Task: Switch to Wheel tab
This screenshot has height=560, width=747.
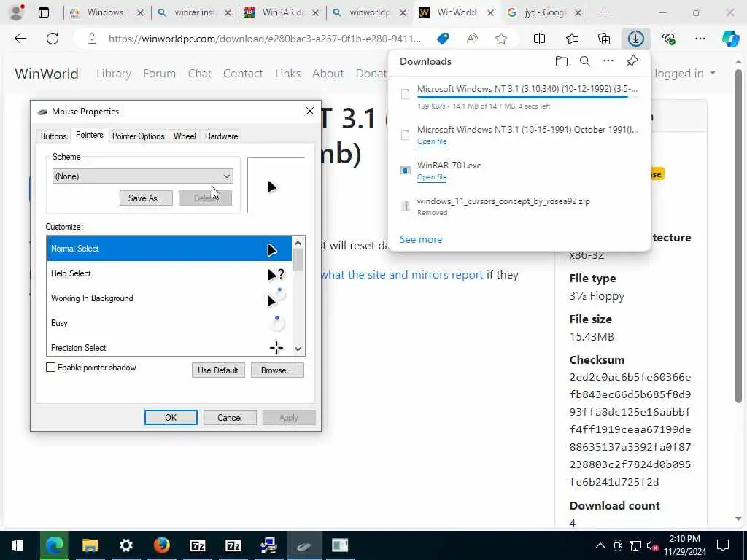Action: click(x=185, y=136)
